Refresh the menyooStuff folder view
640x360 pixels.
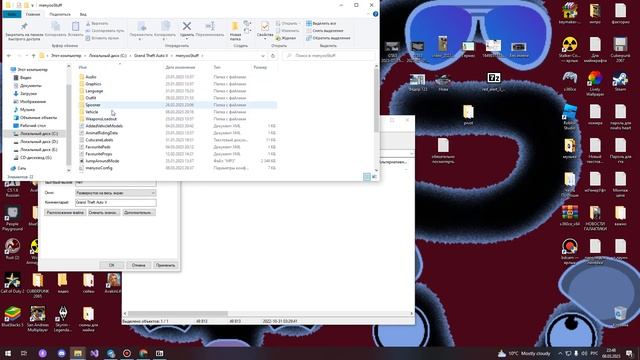[x=273, y=56]
